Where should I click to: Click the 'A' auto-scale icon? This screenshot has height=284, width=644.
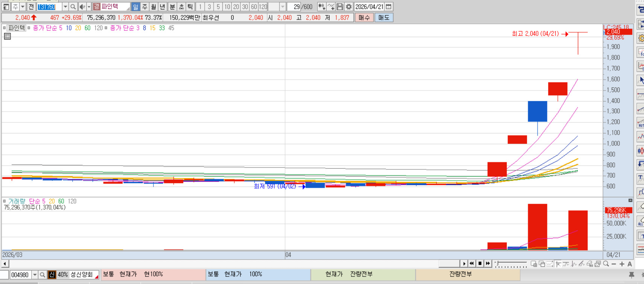pyautogui.click(x=630, y=264)
